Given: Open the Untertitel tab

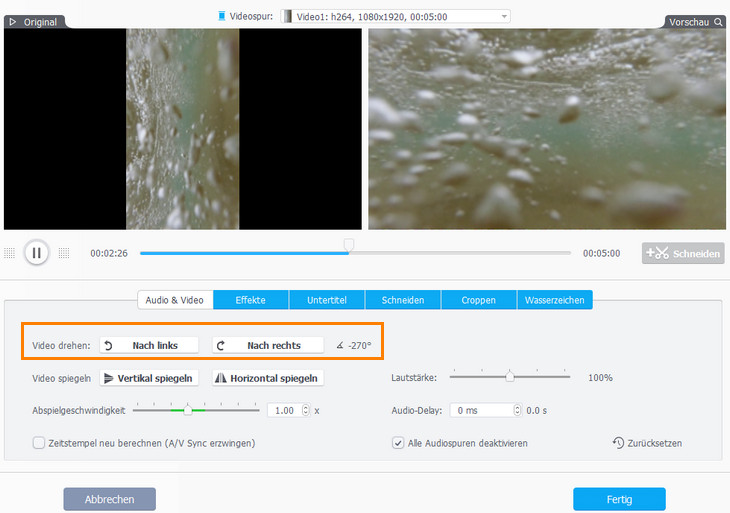Looking at the screenshot, I should tap(327, 300).
